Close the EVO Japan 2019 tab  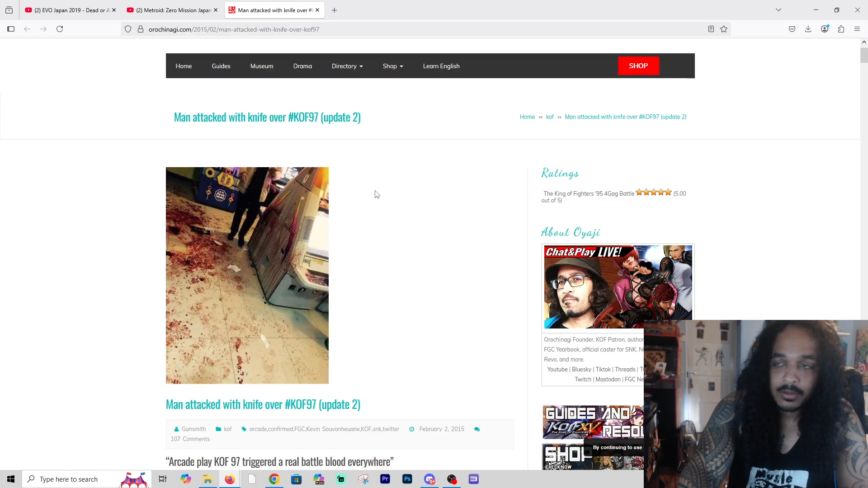point(114,10)
